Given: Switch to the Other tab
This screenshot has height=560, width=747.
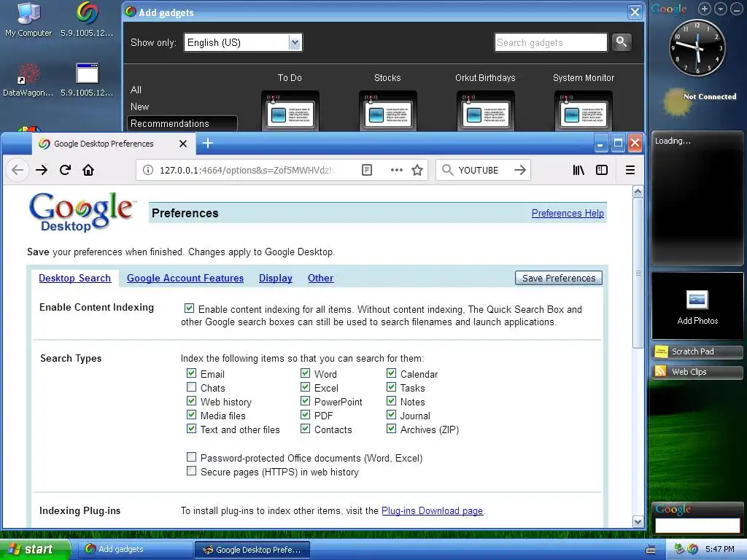Looking at the screenshot, I should pos(321,278).
